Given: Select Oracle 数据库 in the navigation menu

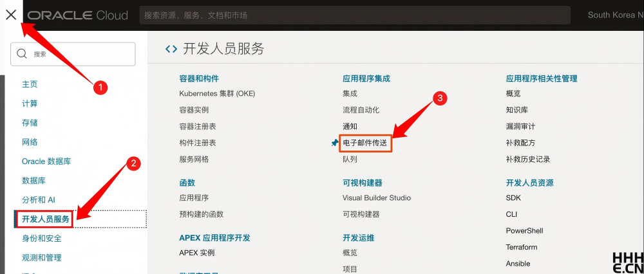Looking at the screenshot, I should click(46, 161).
